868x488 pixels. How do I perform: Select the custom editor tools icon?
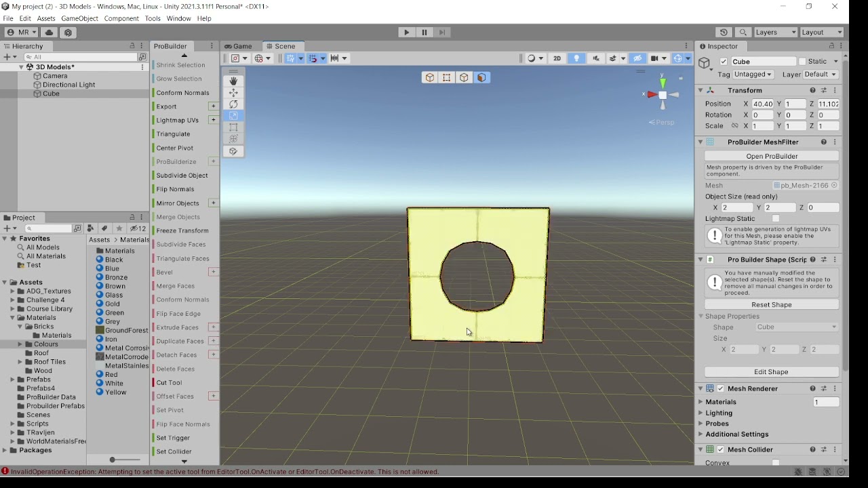click(x=233, y=151)
